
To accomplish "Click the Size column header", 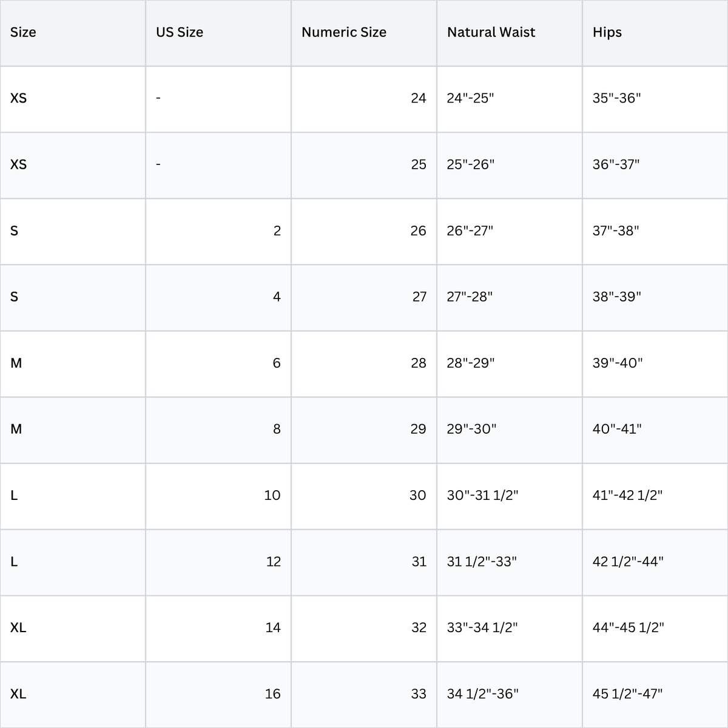I will [x=73, y=33].
